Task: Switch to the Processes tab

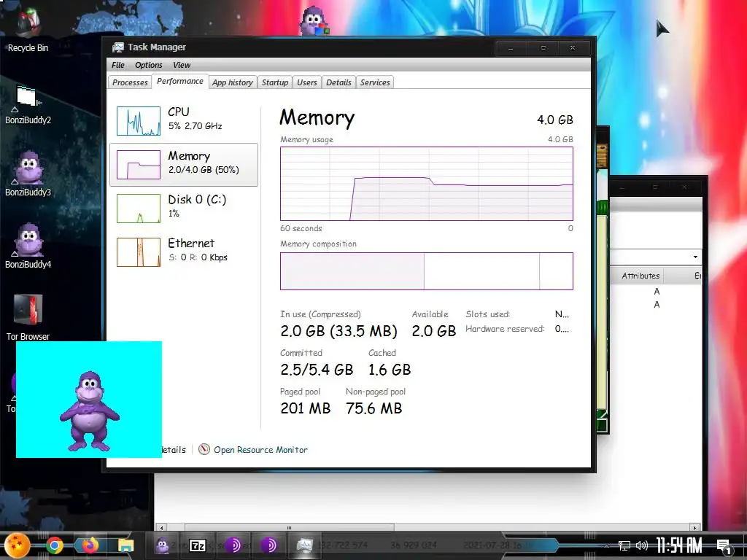Action: (130, 82)
